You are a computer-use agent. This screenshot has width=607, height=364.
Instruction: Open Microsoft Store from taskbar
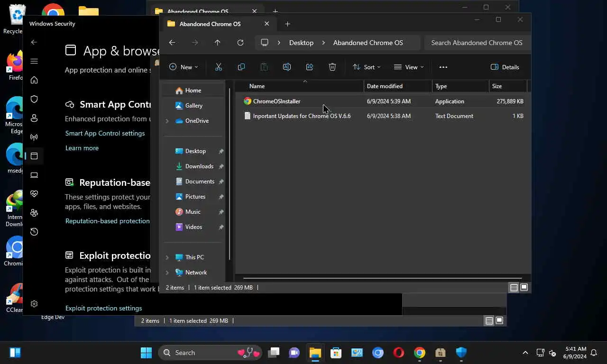point(336,353)
